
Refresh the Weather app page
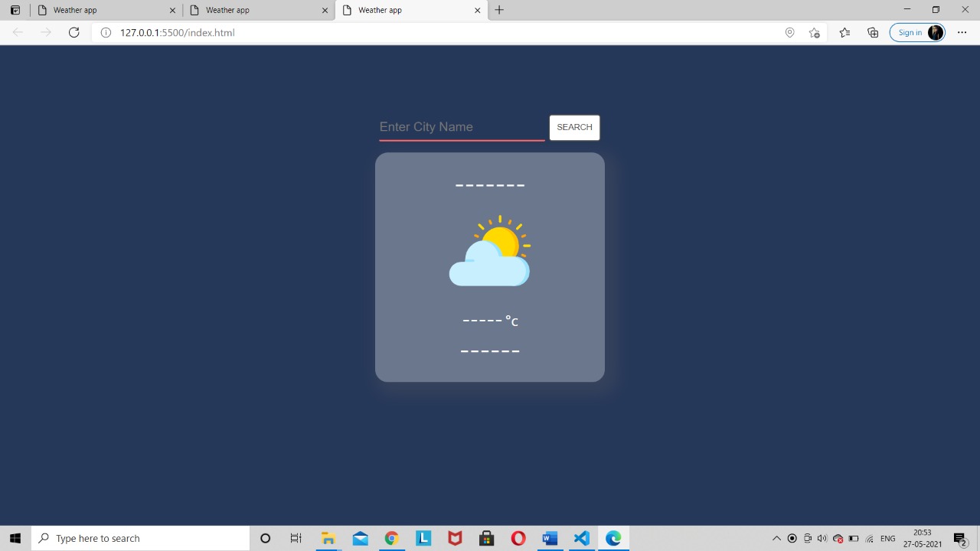pyautogui.click(x=73, y=32)
